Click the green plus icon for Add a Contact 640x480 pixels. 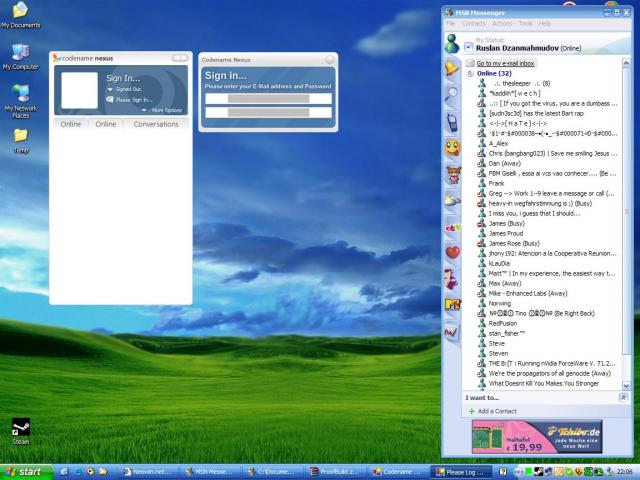(x=471, y=411)
